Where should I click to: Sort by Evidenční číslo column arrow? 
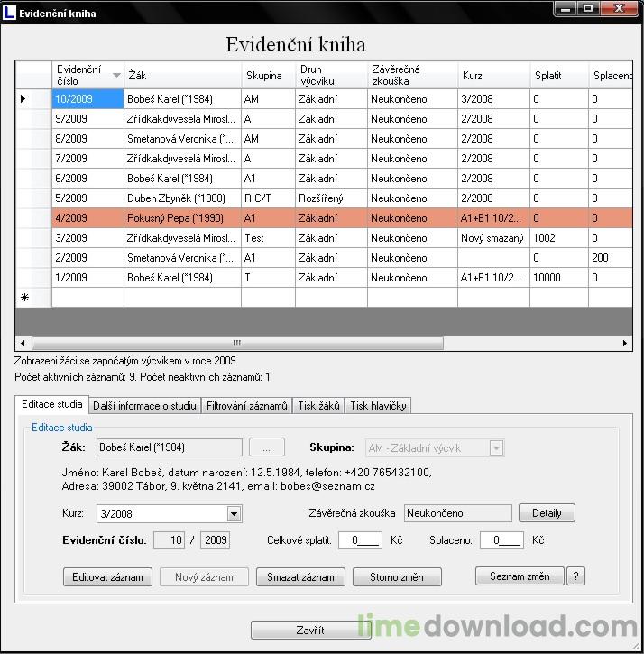pyautogui.click(x=116, y=76)
